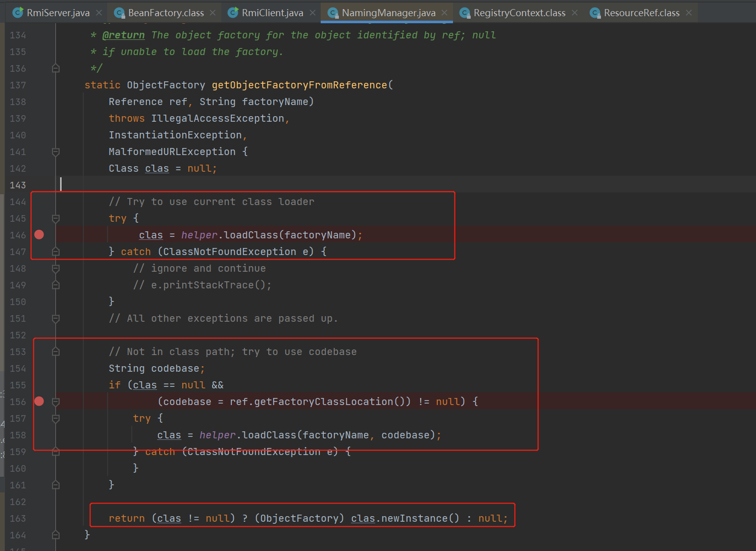The image size is (756, 551).
Task: Click loadClass(factoryName) call on line 146
Action: click(290, 235)
